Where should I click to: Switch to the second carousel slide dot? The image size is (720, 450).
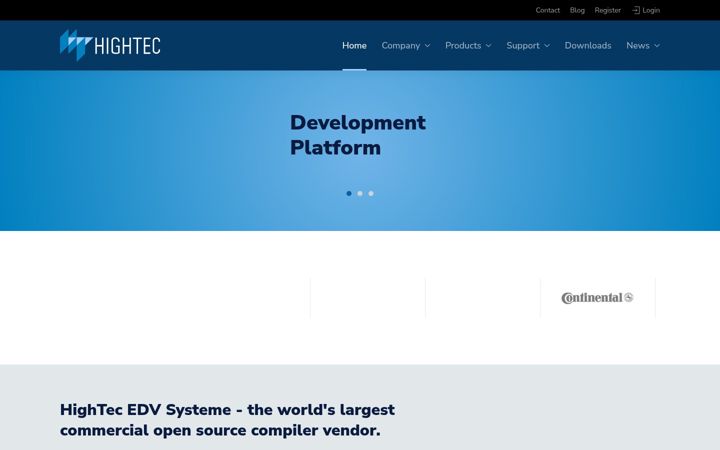click(360, 193)
